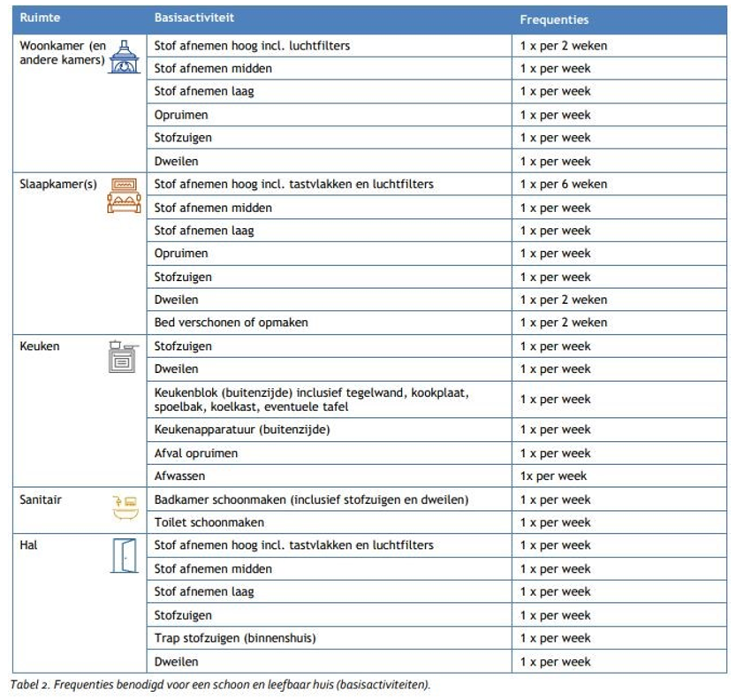The image size is (736, 700).
Task: Click the bed icon beside Slaapkamer(s)
Action: coord(125,195)
